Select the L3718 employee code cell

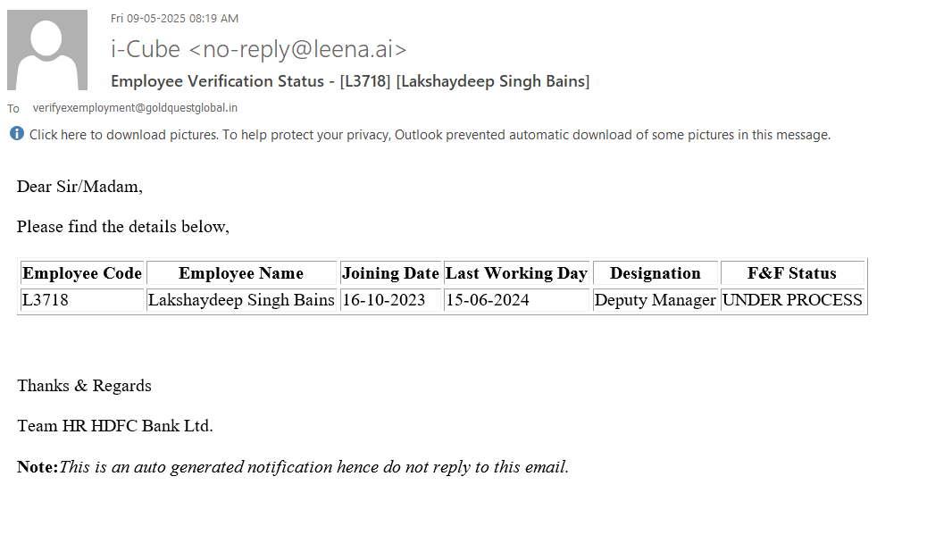(46, 300)
